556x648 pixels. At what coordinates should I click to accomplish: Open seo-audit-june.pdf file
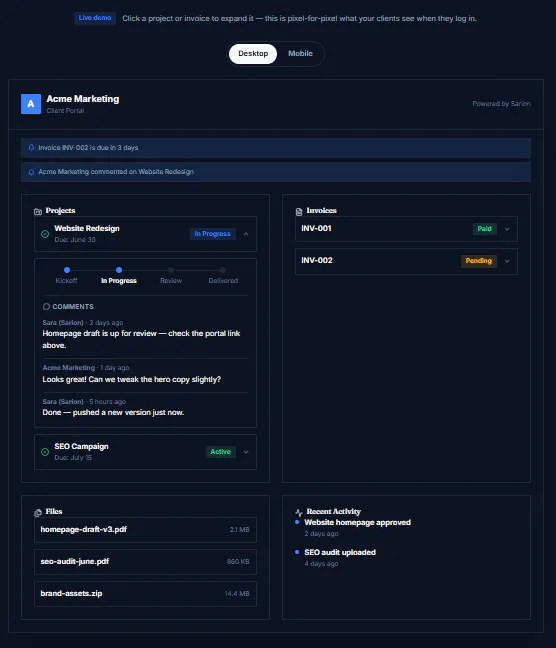tap(146, 562)
